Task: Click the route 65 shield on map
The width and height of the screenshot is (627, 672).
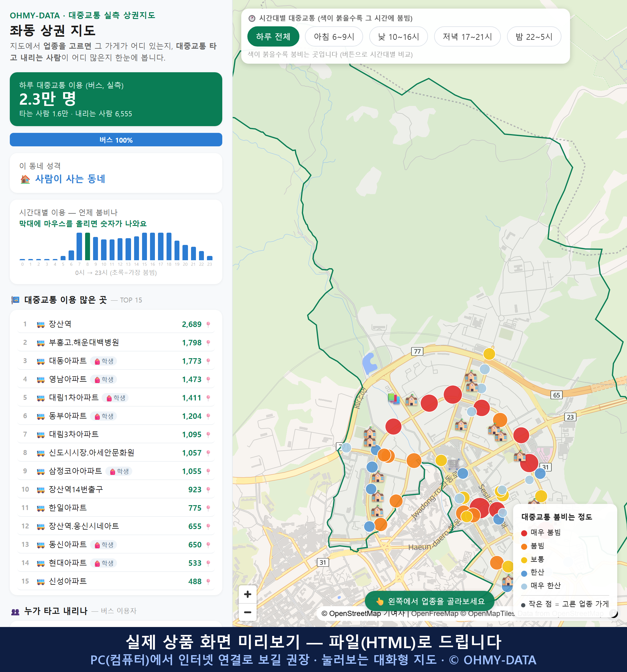Action: coord(556,395)
